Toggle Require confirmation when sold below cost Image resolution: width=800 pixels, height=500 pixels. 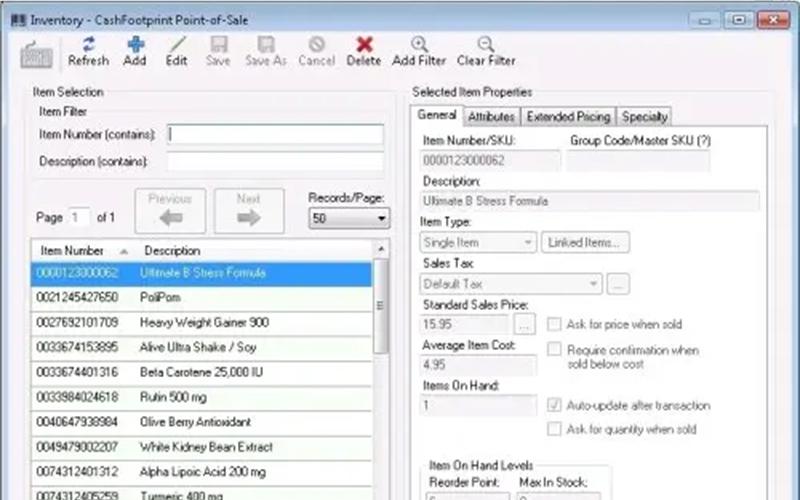click(554, 349)
